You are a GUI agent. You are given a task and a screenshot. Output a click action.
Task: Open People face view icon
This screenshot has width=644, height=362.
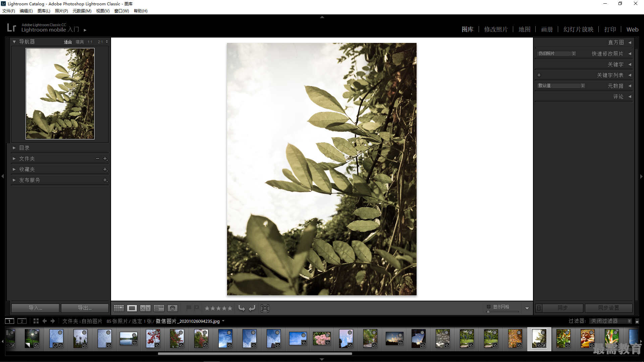tap(172, 308)
